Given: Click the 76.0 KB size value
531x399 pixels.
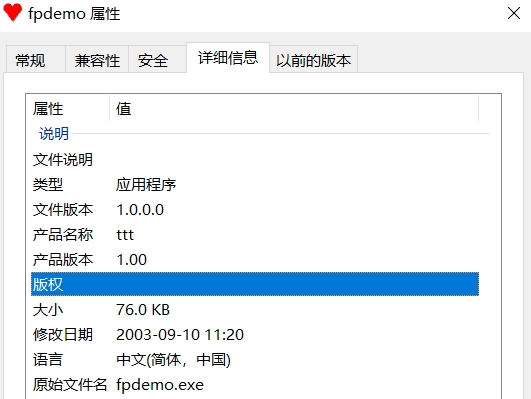Looking at the screenshot, I should [143, 310].
